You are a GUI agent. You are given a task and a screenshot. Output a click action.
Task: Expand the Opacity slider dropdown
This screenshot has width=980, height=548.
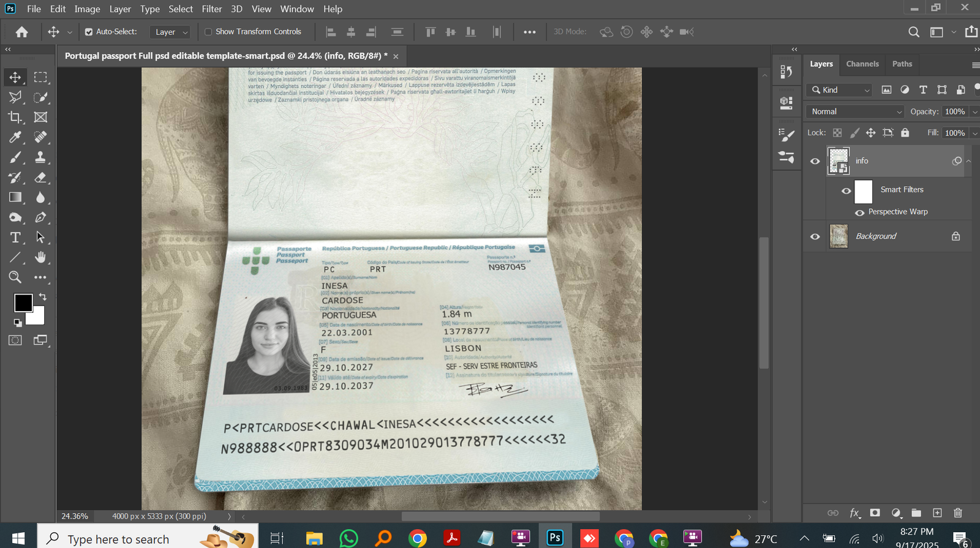click(974, 111)
